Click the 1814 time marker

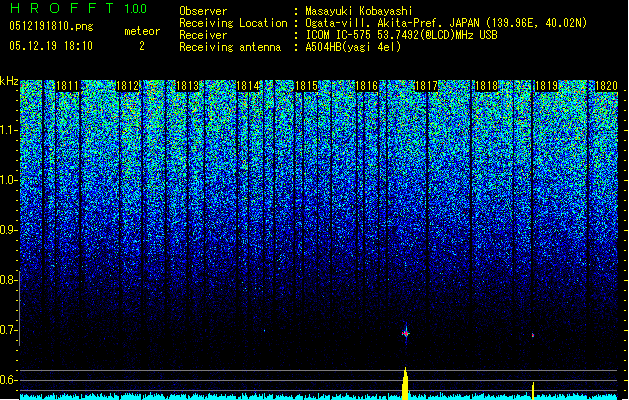tap(248, 86)
